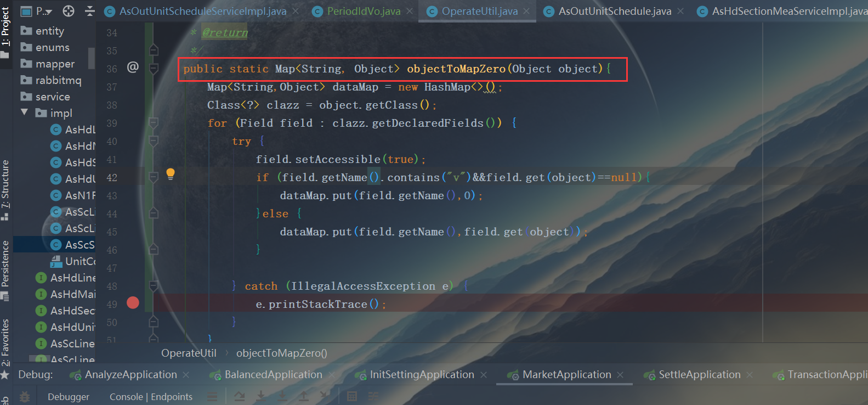Open the Debugger sub-tab

pyautogui.click(x=69, y=397)
